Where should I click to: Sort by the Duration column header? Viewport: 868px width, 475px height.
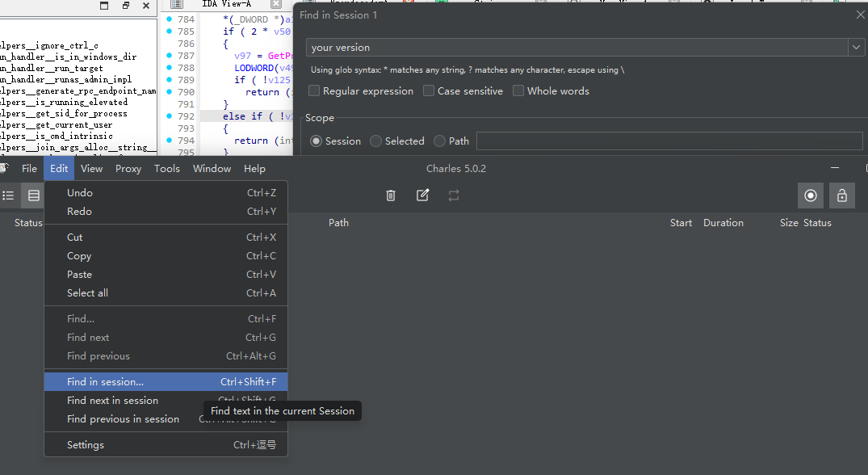click(723, 223)
